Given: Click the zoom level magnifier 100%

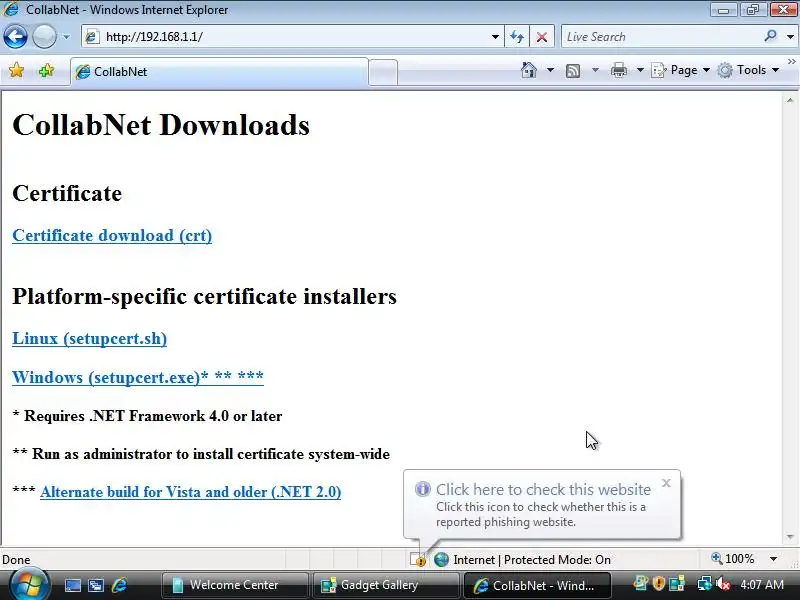Looking at the screenshot, I should click(x=733, y=559).
